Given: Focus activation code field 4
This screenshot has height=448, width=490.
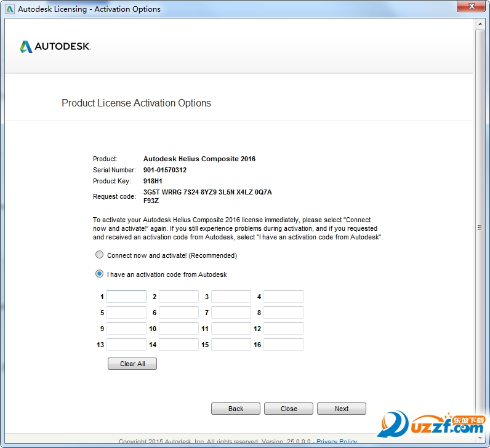Looking at the screenshot, I should [x=283, y=297].
